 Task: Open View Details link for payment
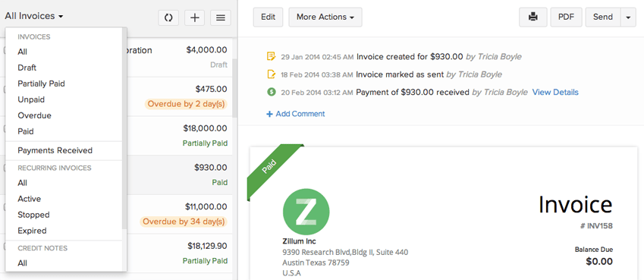[x=555, y=93]
